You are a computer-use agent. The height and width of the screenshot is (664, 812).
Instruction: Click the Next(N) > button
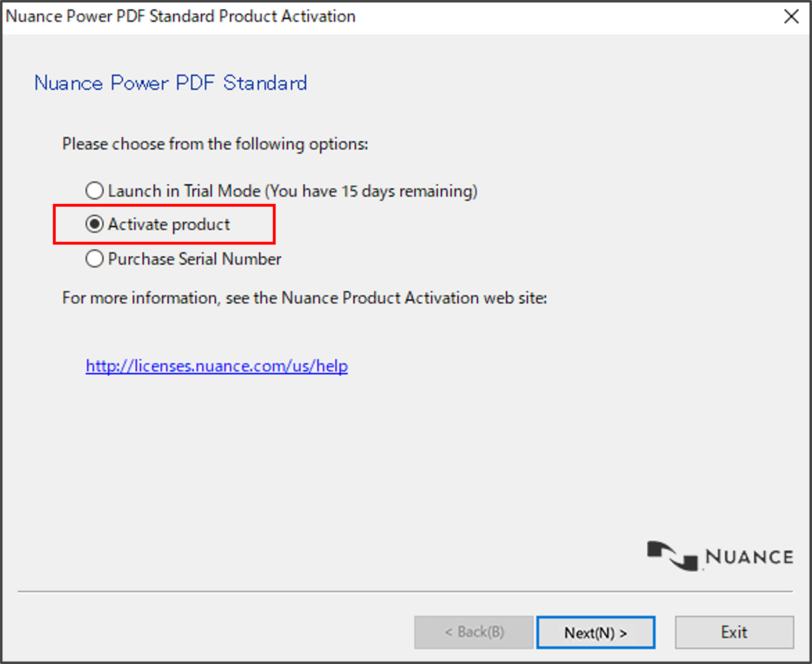pyautogui.click(x=595, y=633)
